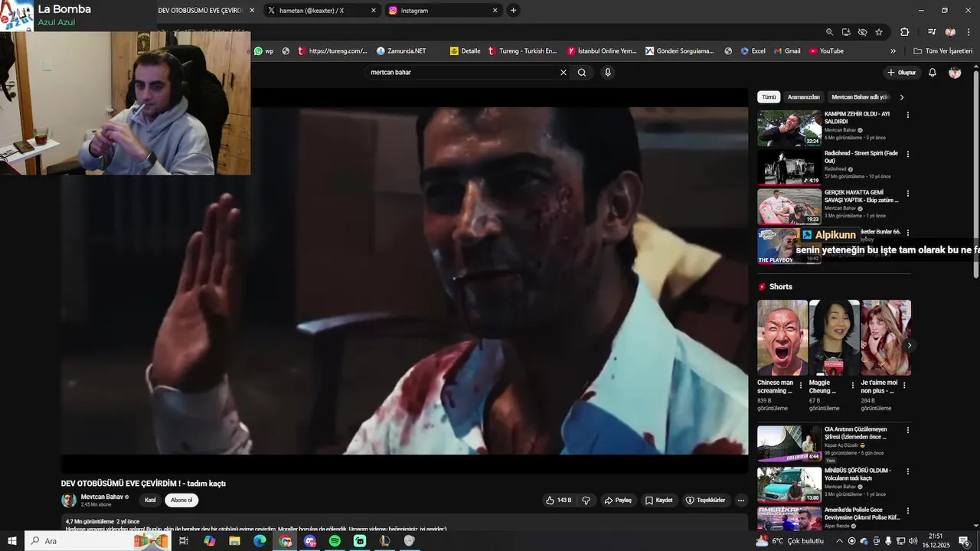The width and height of the screenshot is (980, 551).
Task: Click the YouTube search magnifier button
Action: pyautogui.click(x=582, y=73)
